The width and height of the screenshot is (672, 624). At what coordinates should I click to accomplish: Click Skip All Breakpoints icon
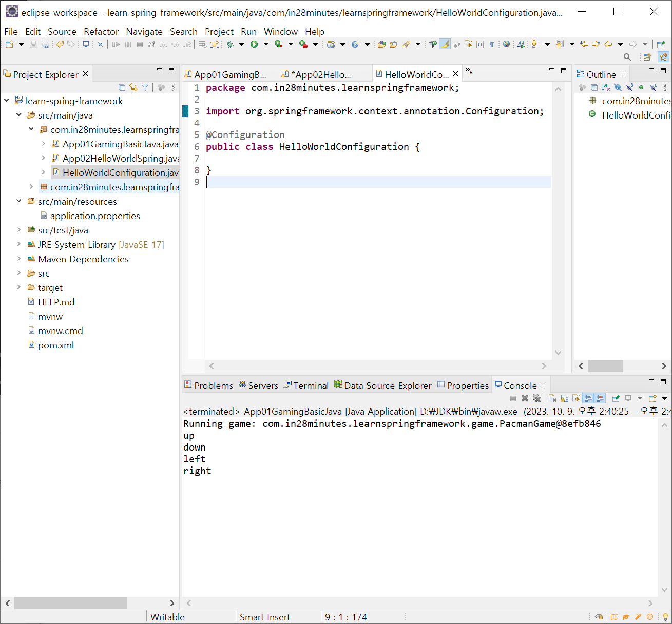[x=100, y=44]
